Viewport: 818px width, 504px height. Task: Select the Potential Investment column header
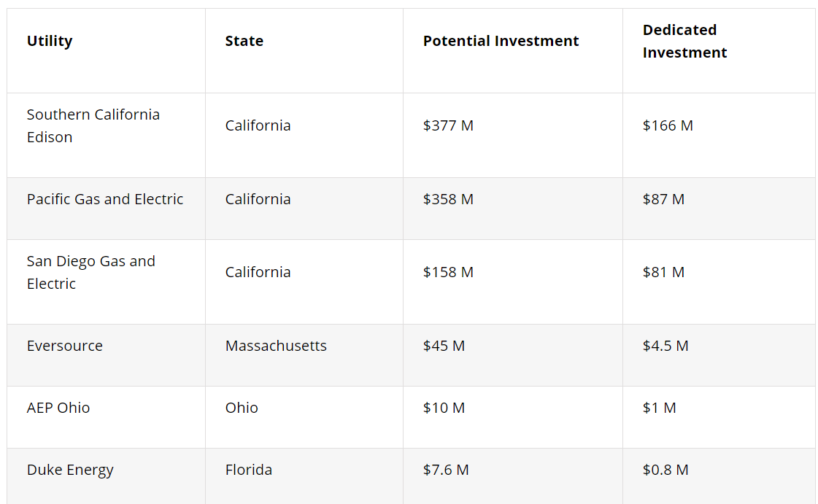[x=501, y=41]
